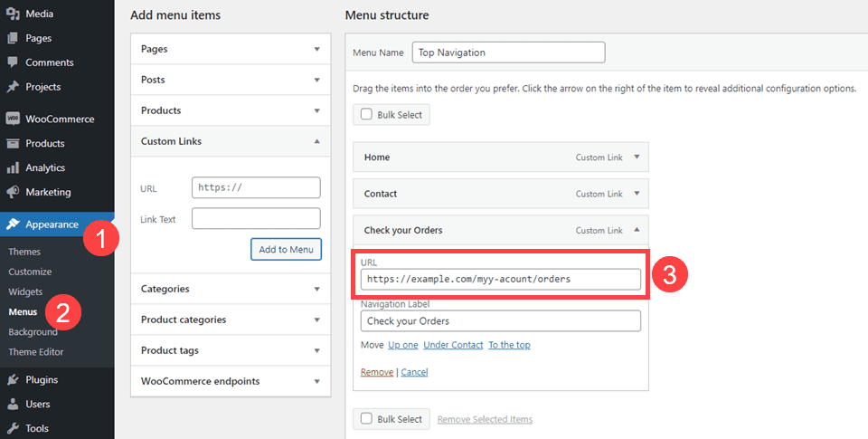The image size is (868, 439).
Task: Click the Projects label in sidebar
Action: point(43,87)
